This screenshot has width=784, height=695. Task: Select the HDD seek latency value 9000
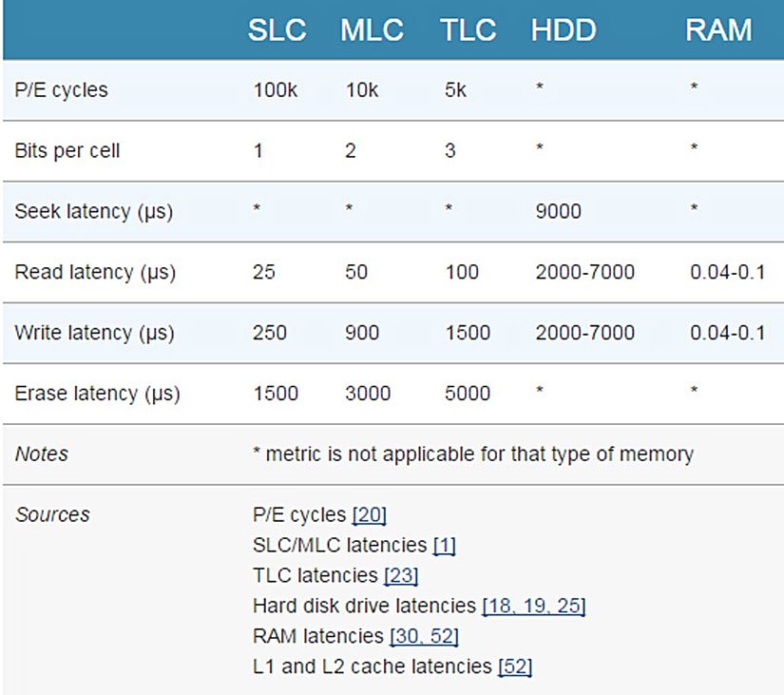pyautogui.click(x=558, y=211)
